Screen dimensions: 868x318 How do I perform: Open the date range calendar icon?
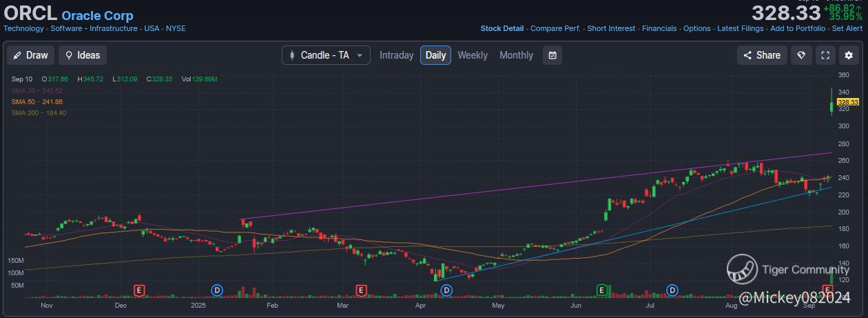(x=552, y=55)
